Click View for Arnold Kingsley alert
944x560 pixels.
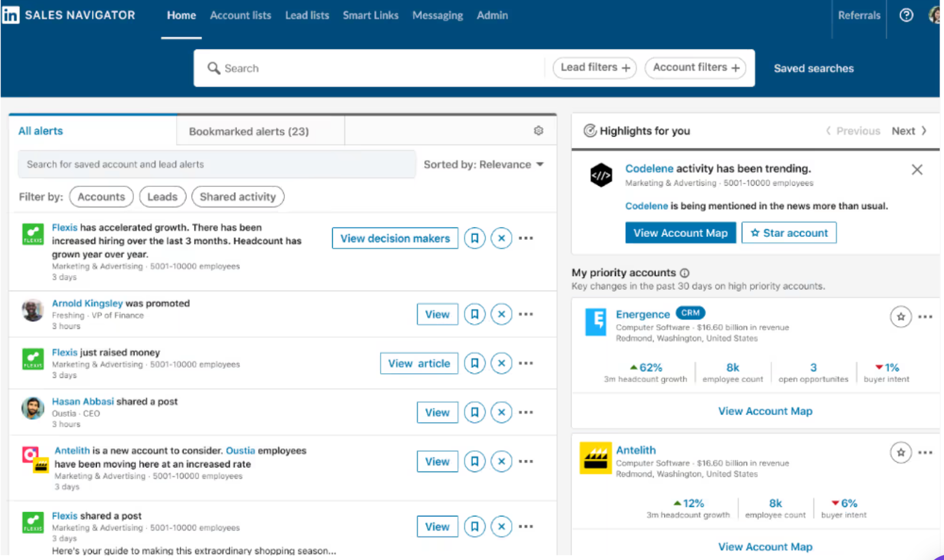(x=437, y=314)
